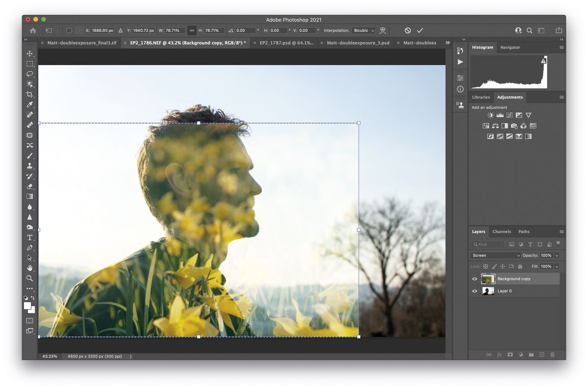Add a layer mask from the Layers panel

[x=510, y=354]
